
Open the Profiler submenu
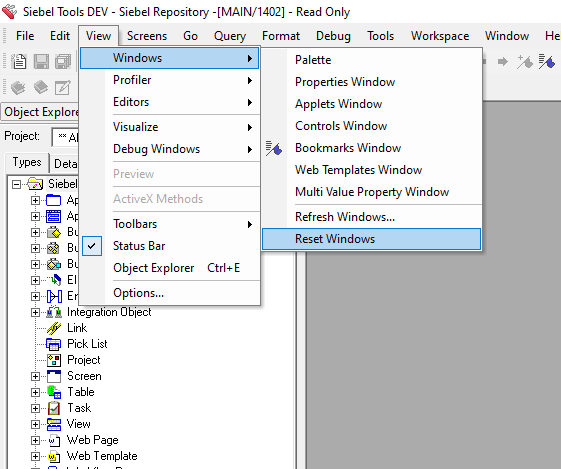(170, 80)
